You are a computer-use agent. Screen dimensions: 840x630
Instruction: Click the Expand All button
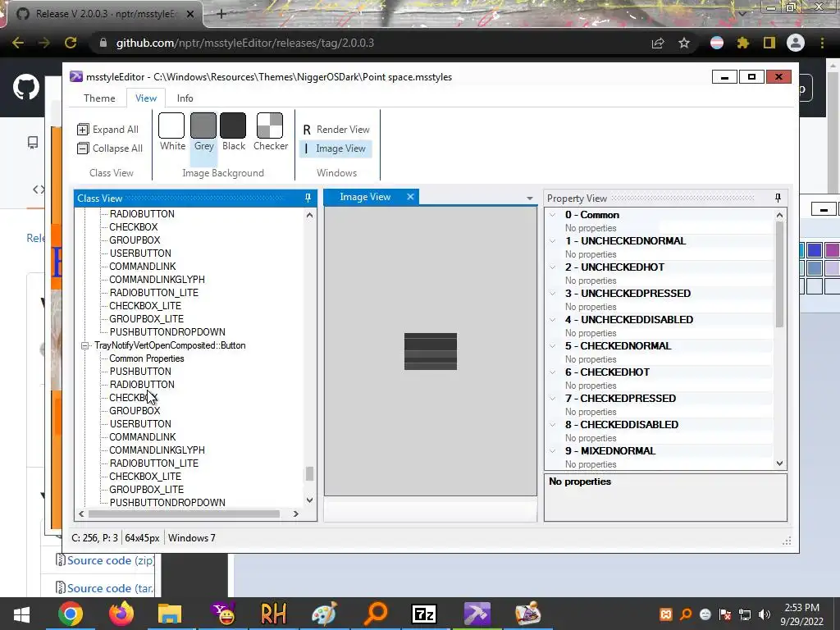coord(107,129)
